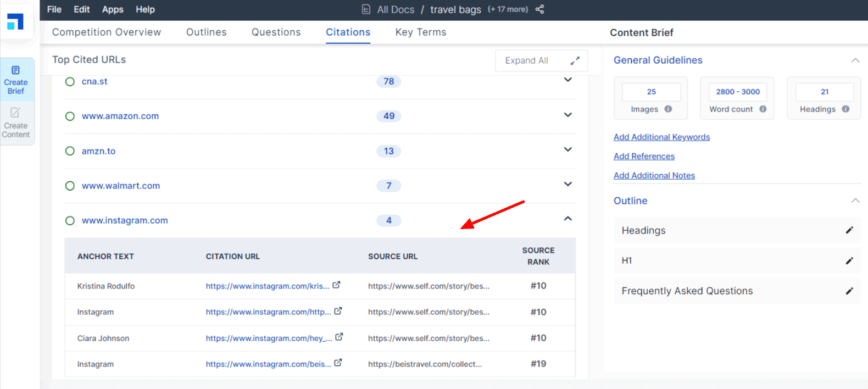Open the Help menu
Screen dimensions: 868x389
point(146,9)
